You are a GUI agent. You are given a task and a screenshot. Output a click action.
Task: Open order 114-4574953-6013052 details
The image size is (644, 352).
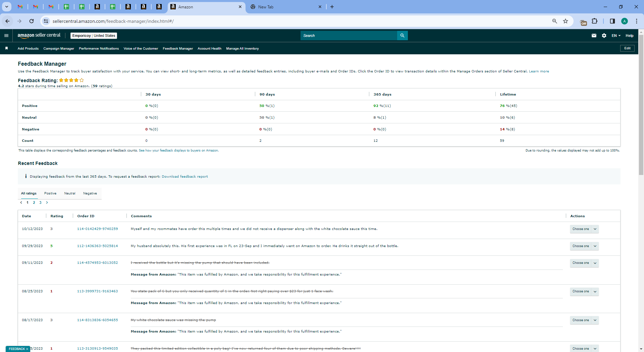point(98,263)
